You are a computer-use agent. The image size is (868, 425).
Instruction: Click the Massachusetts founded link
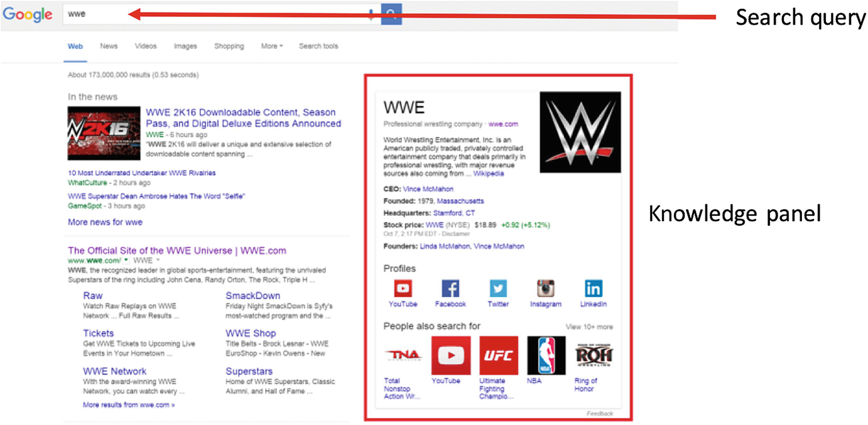pos(460,202)
